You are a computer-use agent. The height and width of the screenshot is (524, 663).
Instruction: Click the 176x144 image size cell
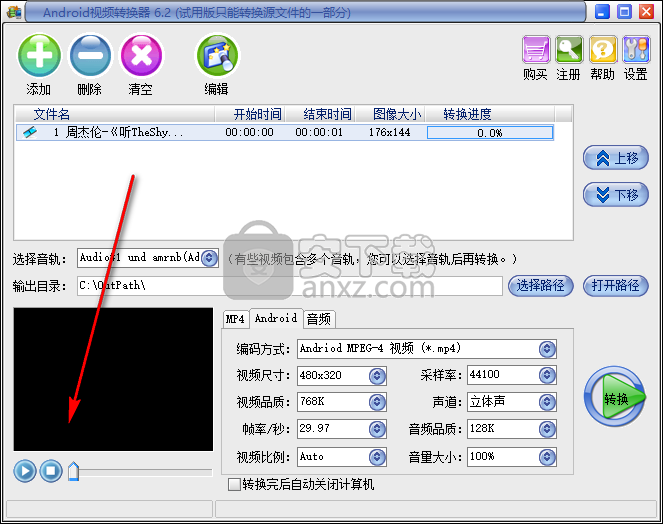(389, 132)
